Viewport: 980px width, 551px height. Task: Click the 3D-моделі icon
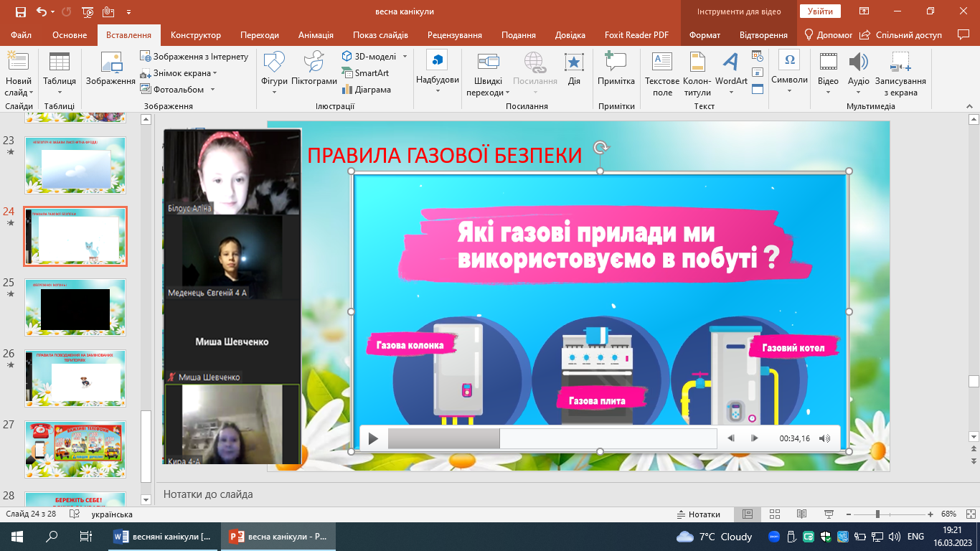348,56
